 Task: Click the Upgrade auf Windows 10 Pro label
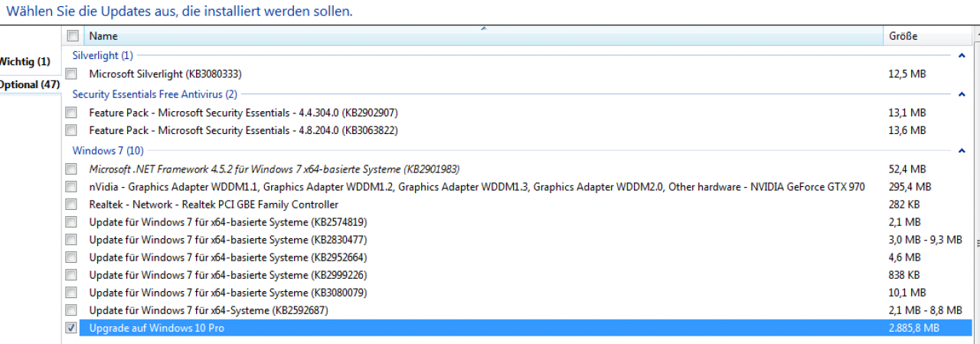click(x=157, y=328)
